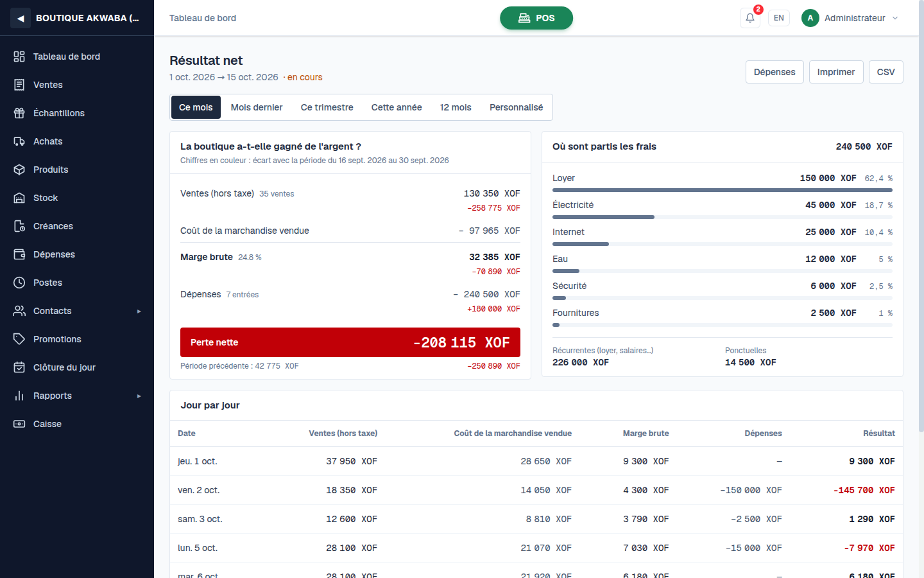The width and height of the screenshot is (924, 578).
Task: Open Administrateur account dropdown chevron
Action: pos(895,18)
